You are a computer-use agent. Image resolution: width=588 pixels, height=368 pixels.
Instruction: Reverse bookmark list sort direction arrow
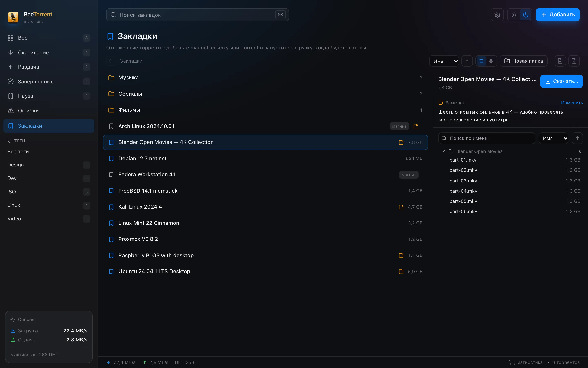coord(467,61)
